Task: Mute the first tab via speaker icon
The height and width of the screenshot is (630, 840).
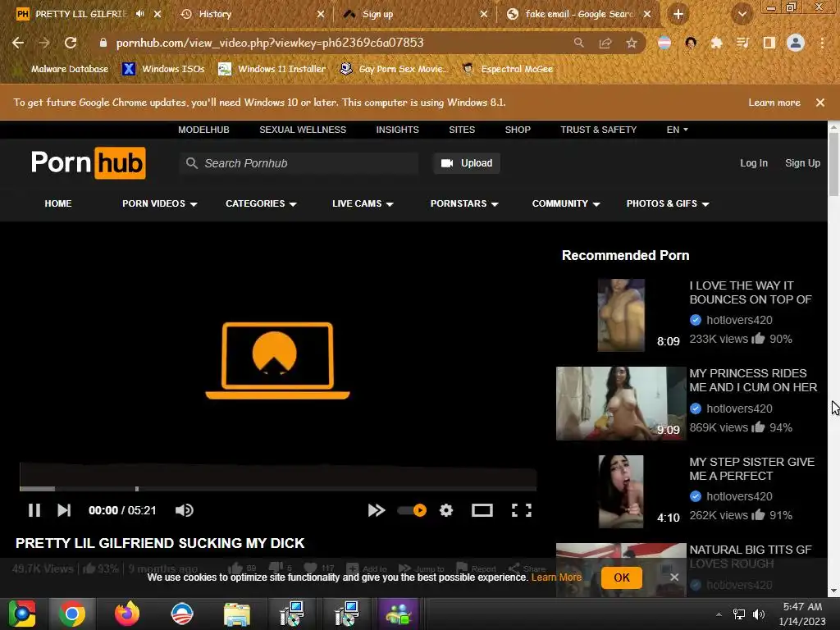Action: tap(140, 14)
